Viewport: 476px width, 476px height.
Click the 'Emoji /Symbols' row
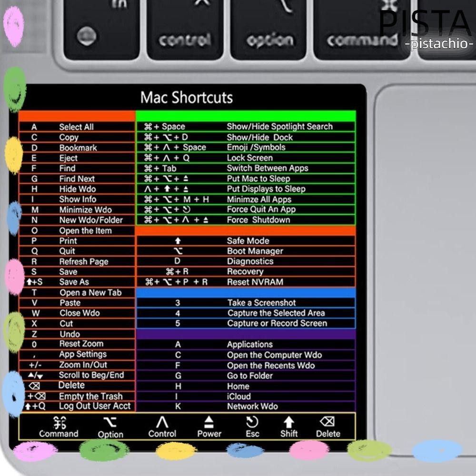point(246,148)
